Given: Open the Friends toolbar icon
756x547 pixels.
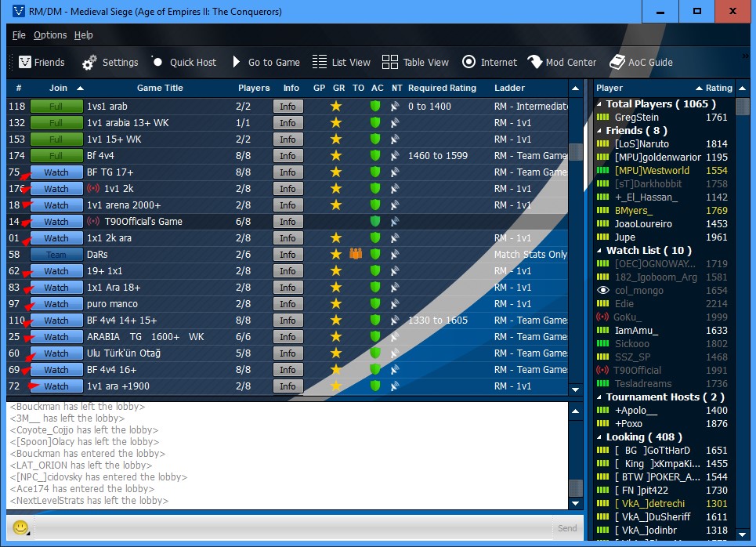Looking at the screenshot, I should coord(25,62).
